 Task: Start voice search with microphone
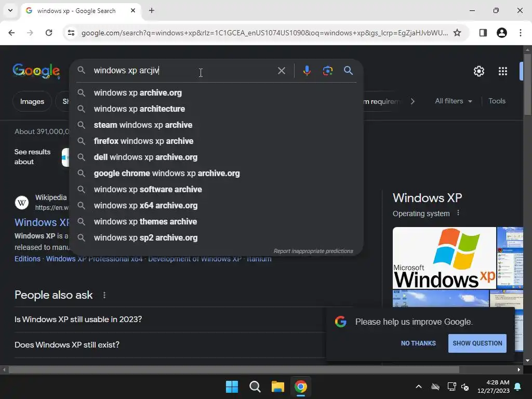[x=307, y=71]
